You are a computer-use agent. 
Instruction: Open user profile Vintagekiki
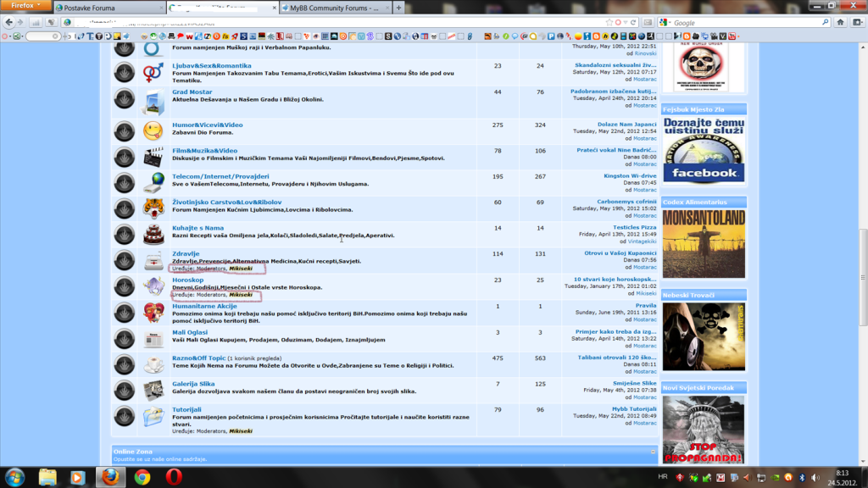[x=643, y=241]
